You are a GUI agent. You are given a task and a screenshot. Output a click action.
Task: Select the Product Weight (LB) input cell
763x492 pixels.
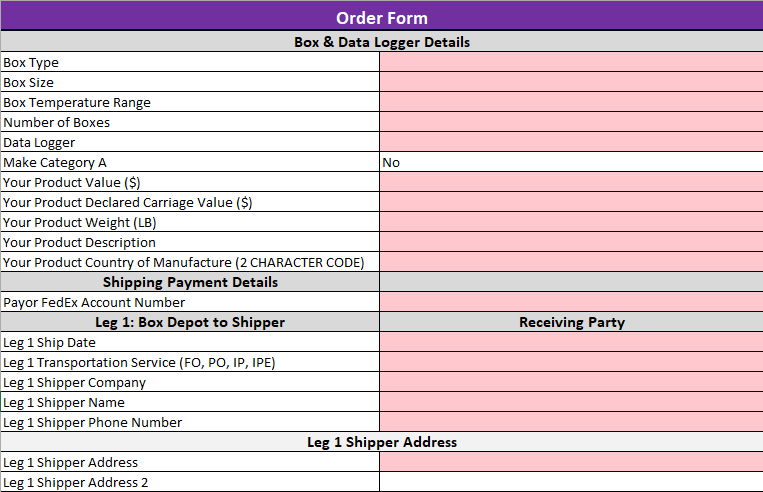coord(570,222)
